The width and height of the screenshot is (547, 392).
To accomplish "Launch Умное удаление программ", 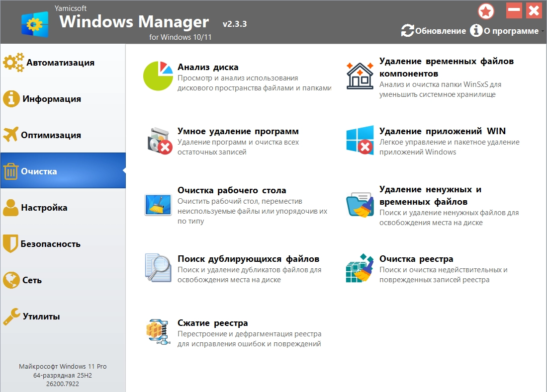I will [x=238, y=131].
